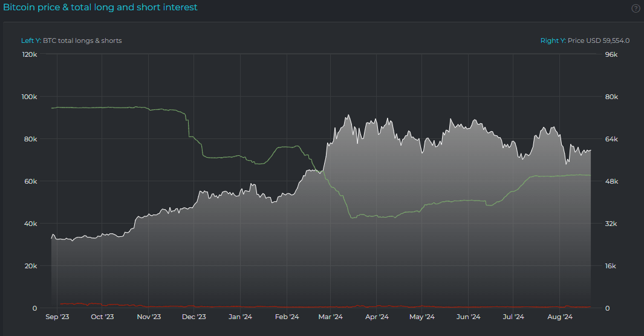Image resolution: width=644 pixels, height=336 pixels.
Task: Click the 16k right axis tick label
Action: pyautogui.click(x=611, y=266)
